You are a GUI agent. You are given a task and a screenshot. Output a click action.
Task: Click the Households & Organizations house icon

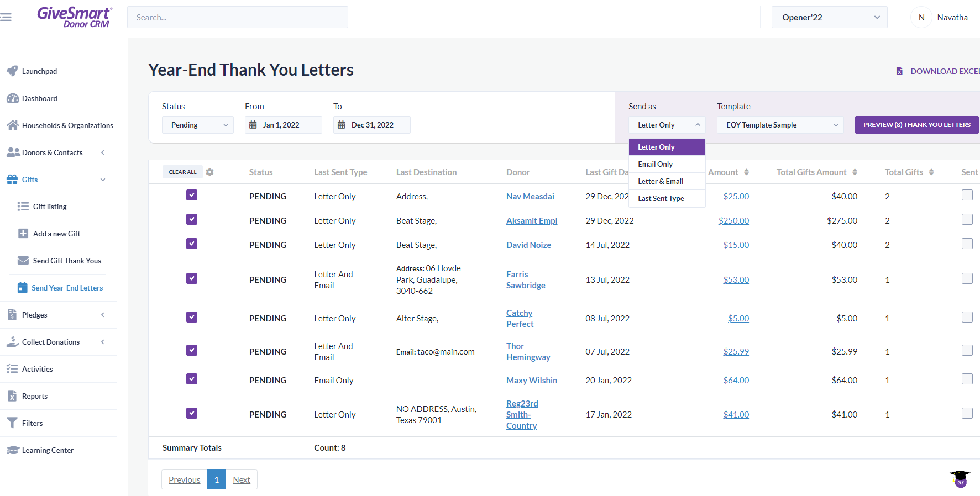point(13,125)
